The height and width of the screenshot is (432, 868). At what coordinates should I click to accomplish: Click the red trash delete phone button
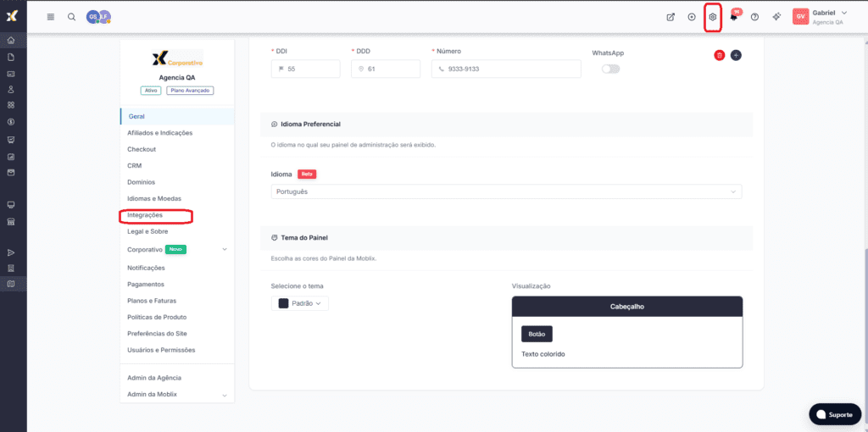point(719,55)
